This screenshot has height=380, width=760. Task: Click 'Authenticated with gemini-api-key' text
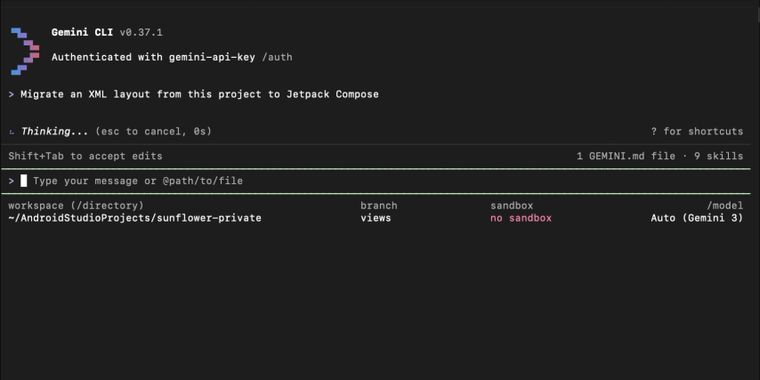[x=153, y=57]
